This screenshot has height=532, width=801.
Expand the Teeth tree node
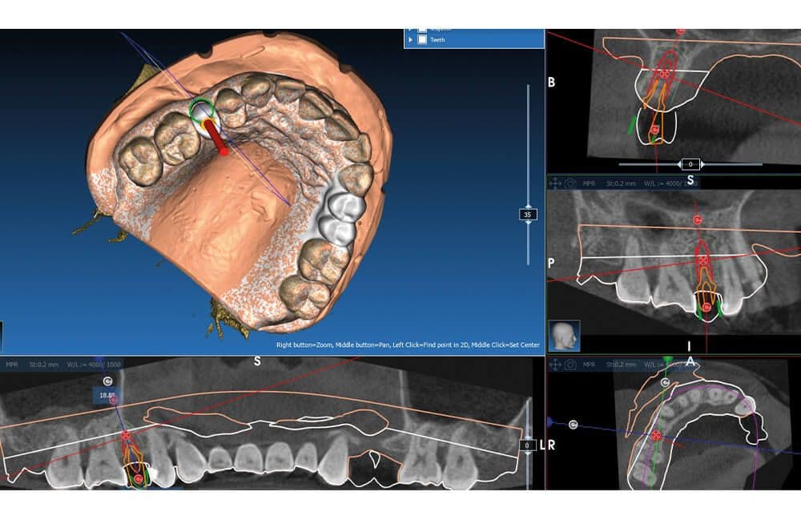pyautogui.click(x=411, y=39)
